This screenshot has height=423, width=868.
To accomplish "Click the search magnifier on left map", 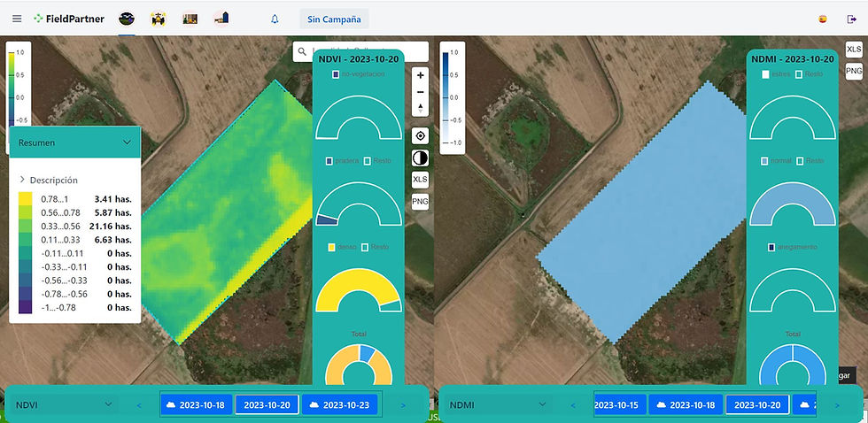I will pos(302,51).
